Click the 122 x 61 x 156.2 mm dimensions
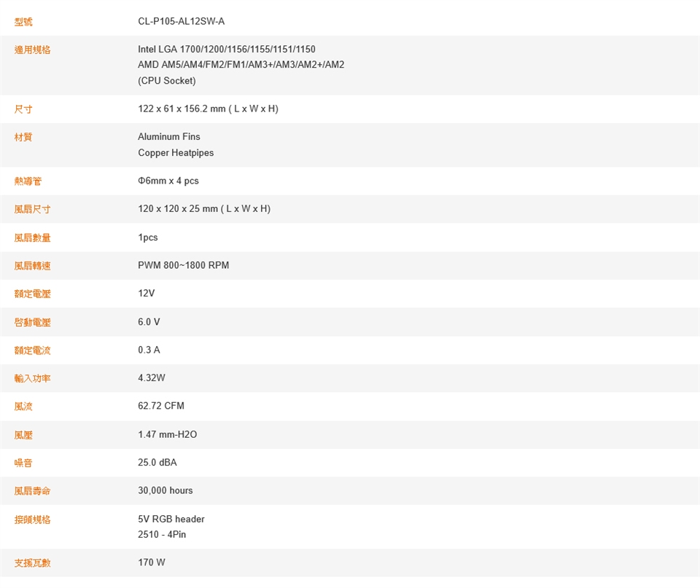 click(208, 109)
